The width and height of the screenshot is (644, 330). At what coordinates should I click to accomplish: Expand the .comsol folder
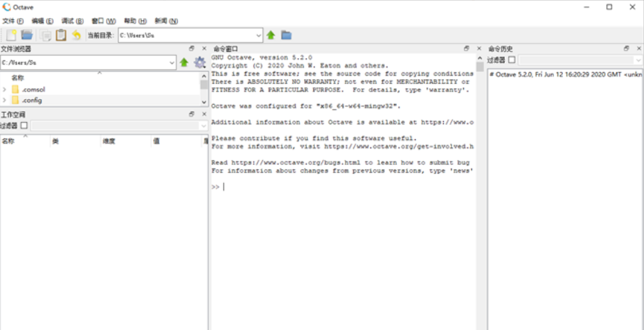(x=5, y=89)
